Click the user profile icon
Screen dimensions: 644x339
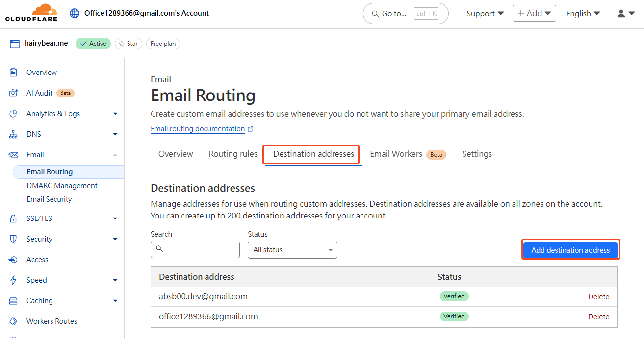coord(621,14)
